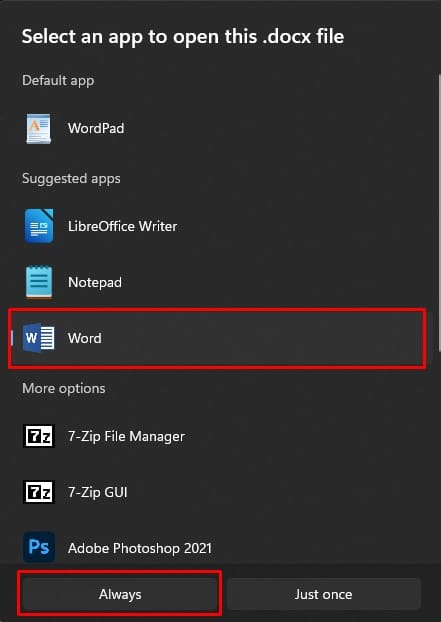Image resolution: width=441 pixels, height=622 pixels.
Task: Choose the Adobe Photoshop 2021 label
Action: (x=140, y=548)
